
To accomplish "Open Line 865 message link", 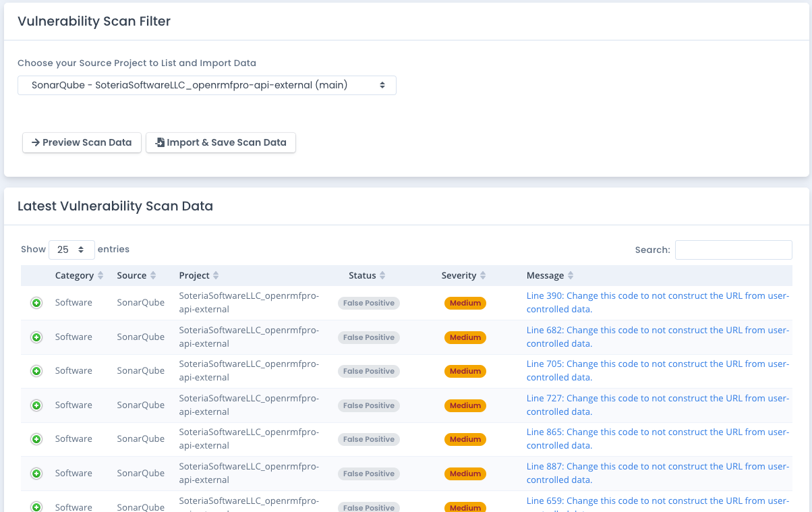I will [658, 438].
